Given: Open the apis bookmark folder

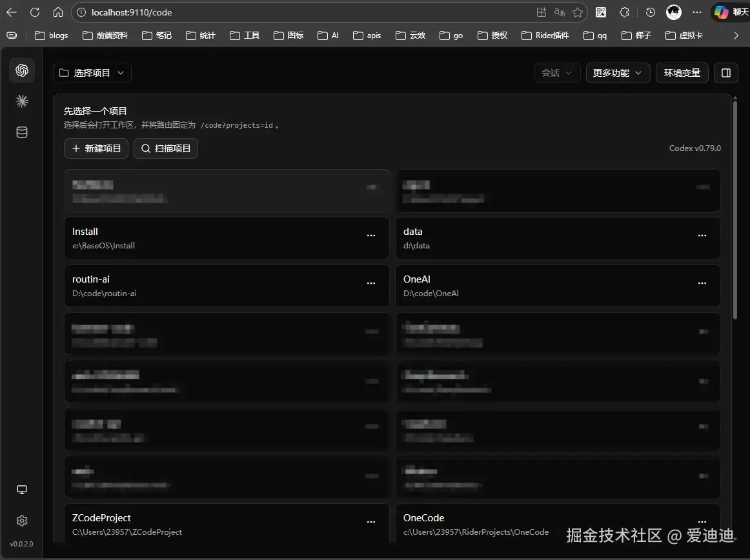Looking at the screenshot, I should tap(367, 35).
